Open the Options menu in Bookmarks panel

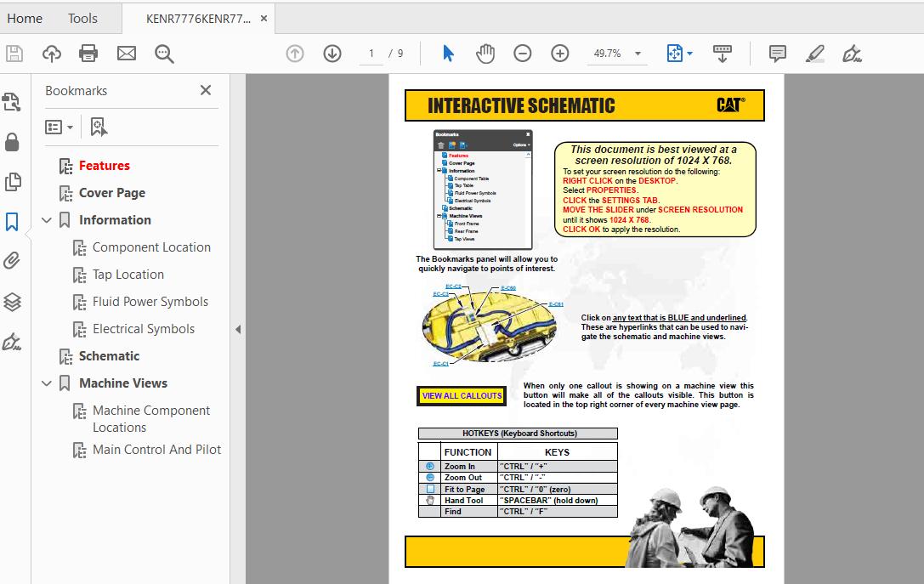57,126
